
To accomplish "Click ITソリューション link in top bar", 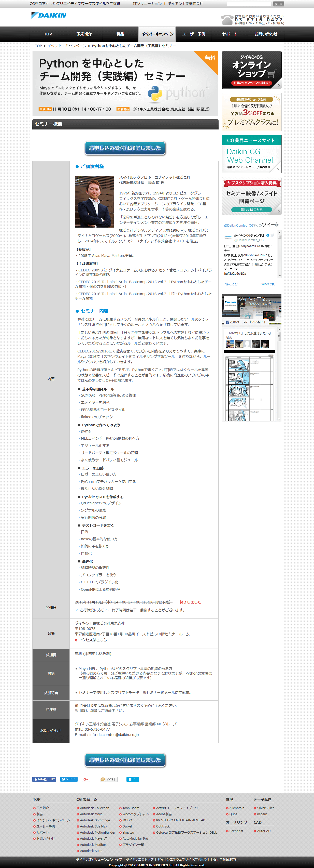I will (147, 4).
